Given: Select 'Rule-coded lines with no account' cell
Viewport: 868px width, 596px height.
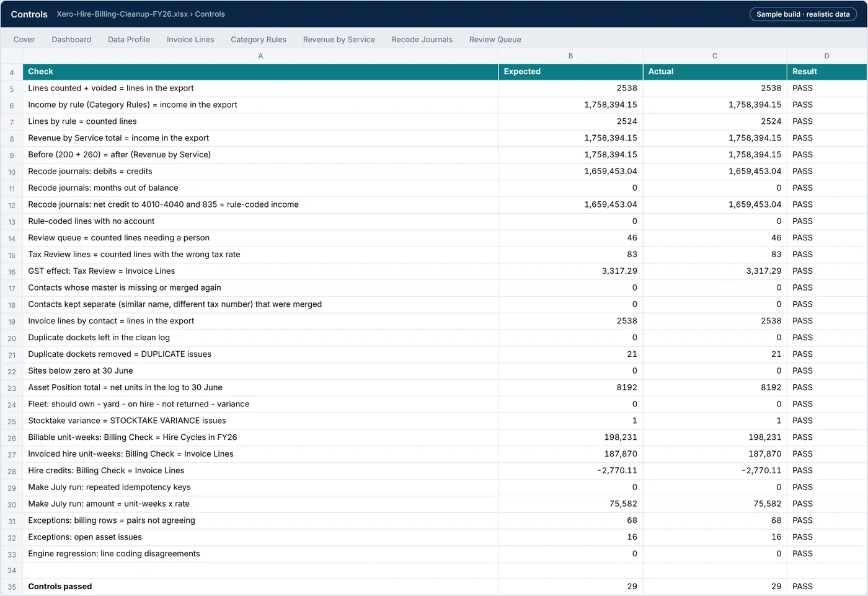Looking at the screenshot, I should coord(260,221).
